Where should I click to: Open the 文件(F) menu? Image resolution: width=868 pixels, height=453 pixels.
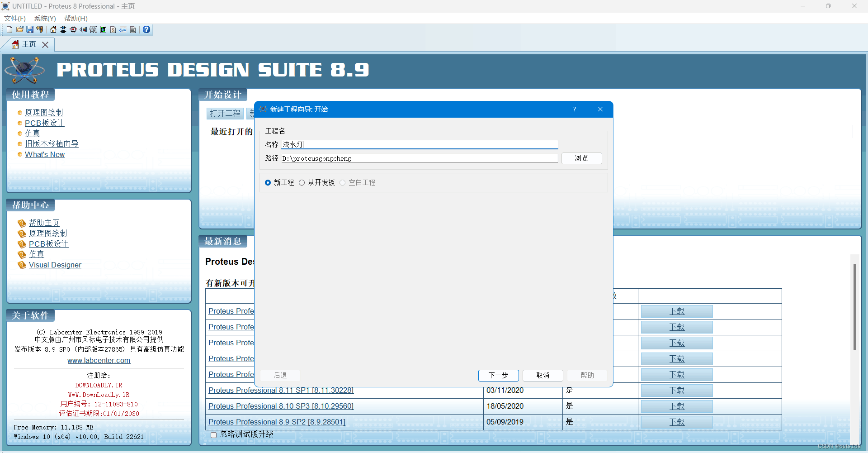tap(14, 19)
